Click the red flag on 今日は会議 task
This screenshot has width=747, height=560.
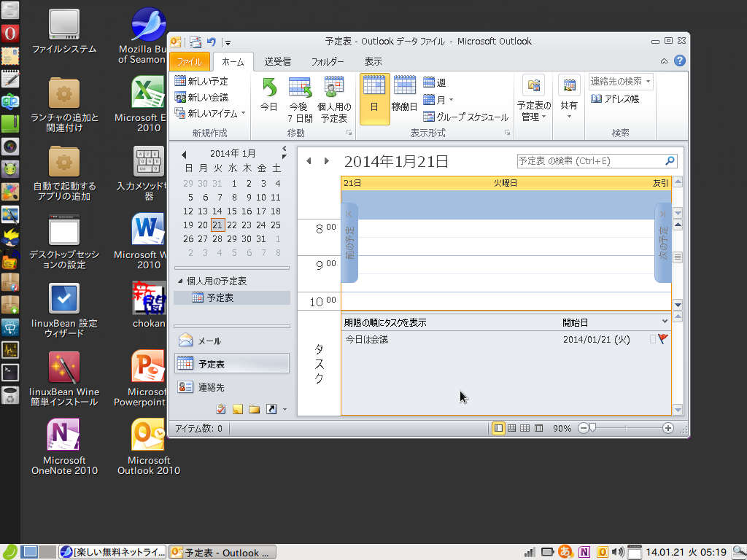663,339
